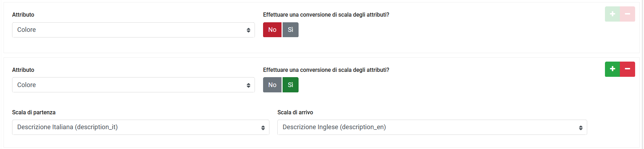Click the faded green plus button in first row

pos(612,14)
